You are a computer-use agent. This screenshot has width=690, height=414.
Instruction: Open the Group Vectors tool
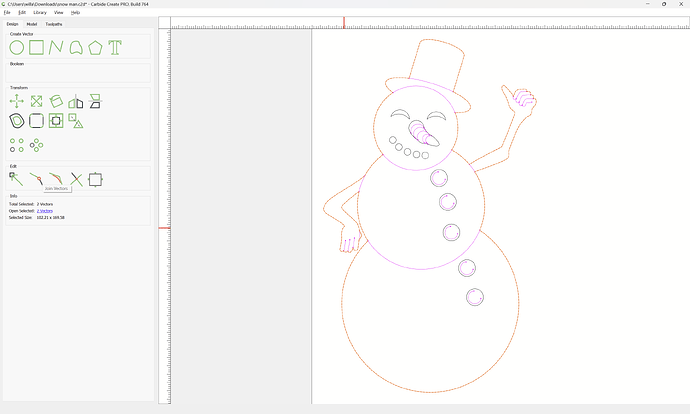point(76,121)
